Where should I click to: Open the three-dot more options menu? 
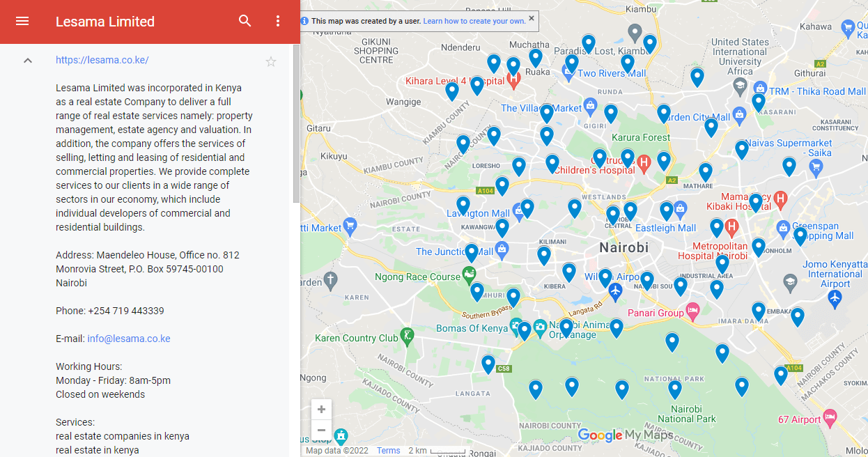click(278, 21)
